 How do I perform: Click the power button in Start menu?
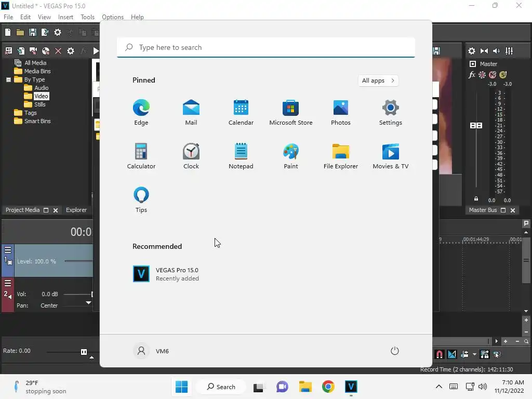tap(395, 351)
